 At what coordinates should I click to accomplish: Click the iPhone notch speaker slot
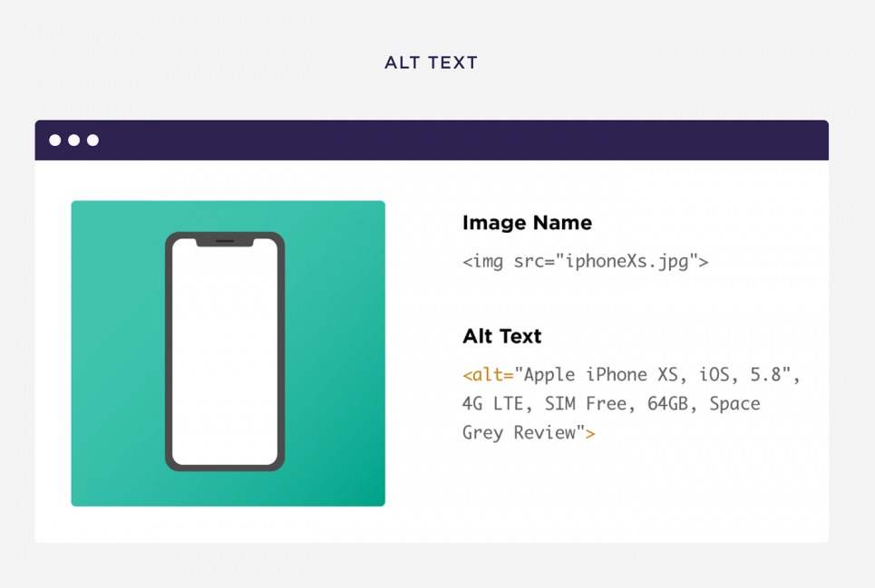(x=225, y=242)
